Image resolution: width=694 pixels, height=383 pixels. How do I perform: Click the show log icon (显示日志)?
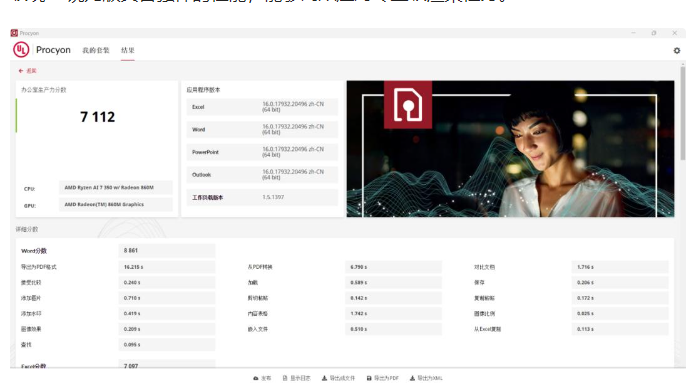click(x=285, y=378)
